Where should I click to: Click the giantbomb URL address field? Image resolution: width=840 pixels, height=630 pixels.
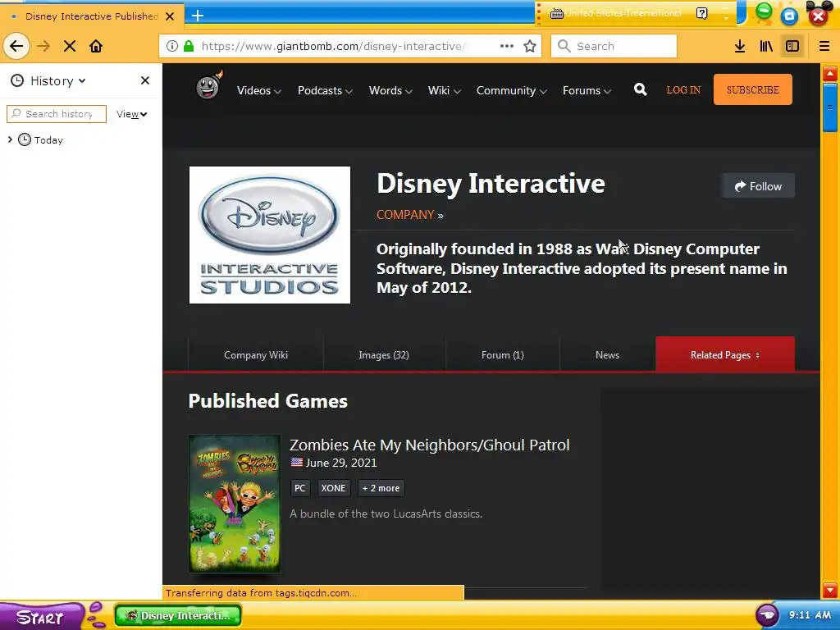coord(332,46)
